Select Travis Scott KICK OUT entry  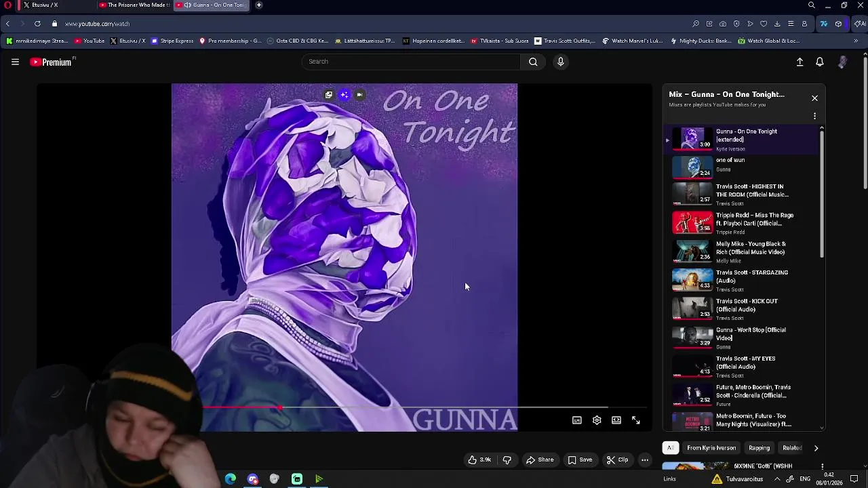click(741, 309)
